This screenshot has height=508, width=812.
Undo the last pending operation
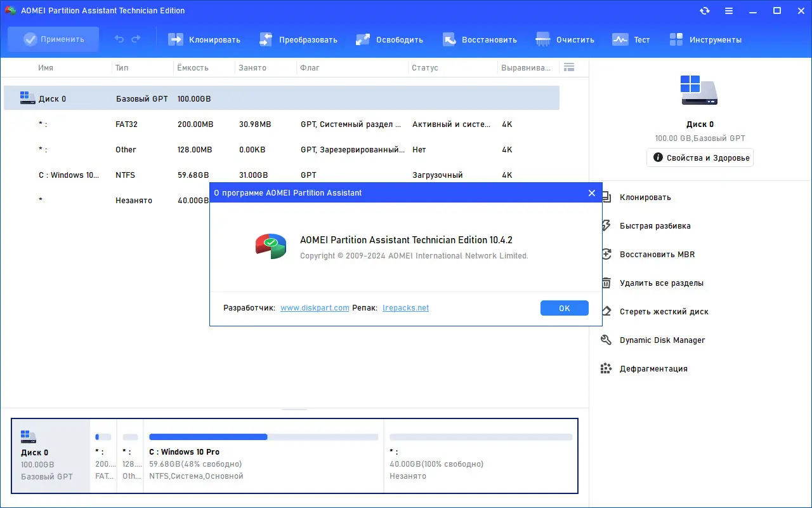(119, 39)
